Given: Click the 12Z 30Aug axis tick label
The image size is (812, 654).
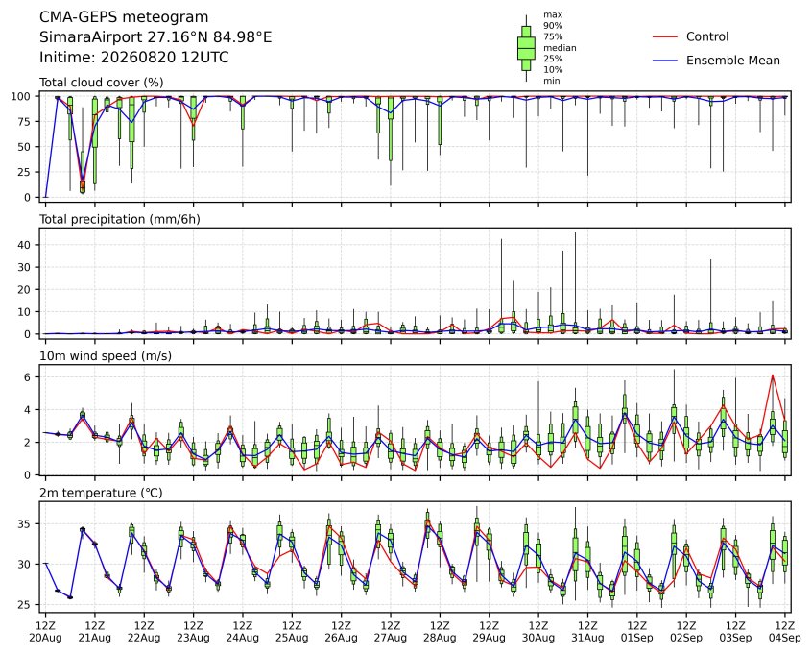Looking at the screenshot, I should click(538, 632).
